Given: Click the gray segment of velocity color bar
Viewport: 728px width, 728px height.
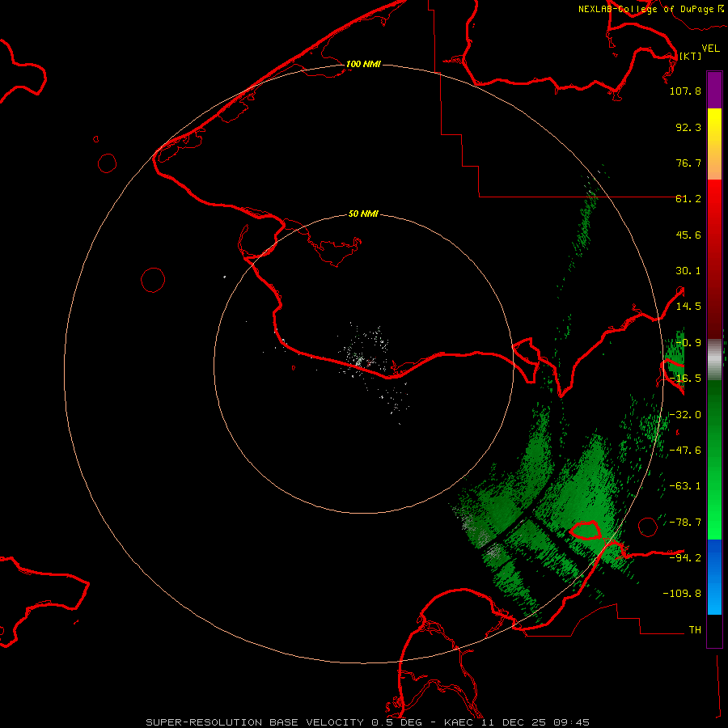Looking at the screenshot, I should coord(714,360).
